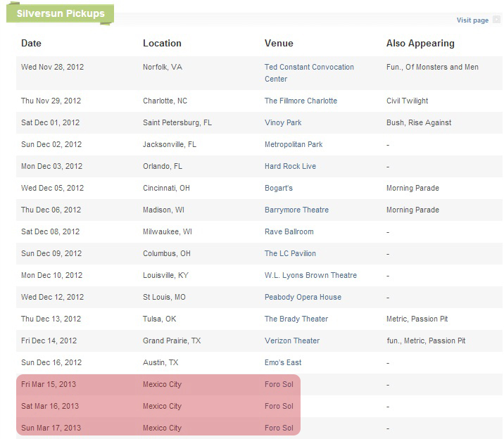This screenshot has height=439, width=504.
Task: Click the Silversun Pickups header tab
Action: (x=61, y=14)
